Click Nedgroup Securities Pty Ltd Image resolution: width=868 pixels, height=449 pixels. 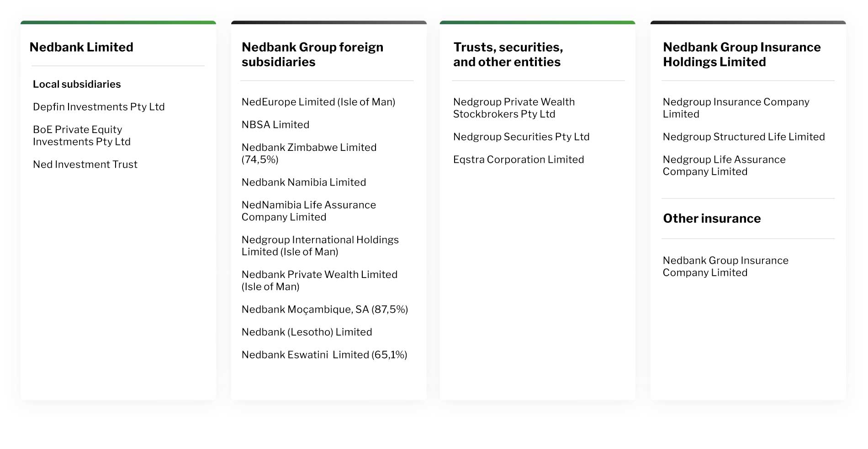521,137
